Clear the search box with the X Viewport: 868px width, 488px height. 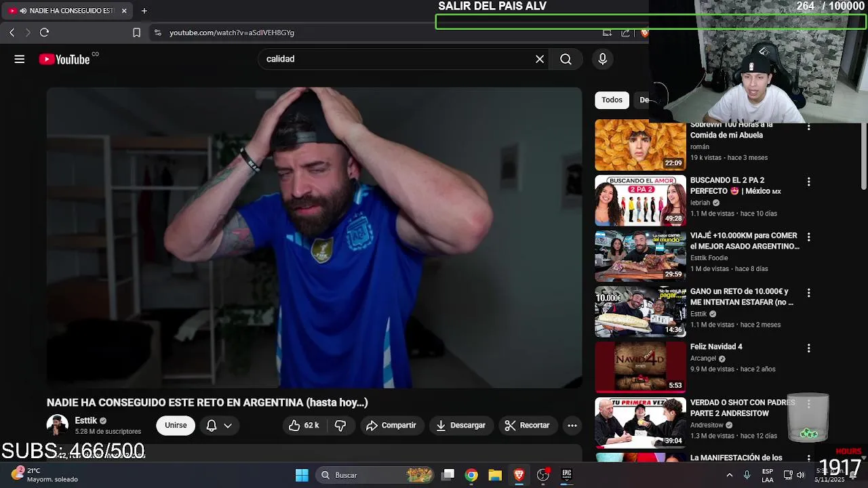540,59
